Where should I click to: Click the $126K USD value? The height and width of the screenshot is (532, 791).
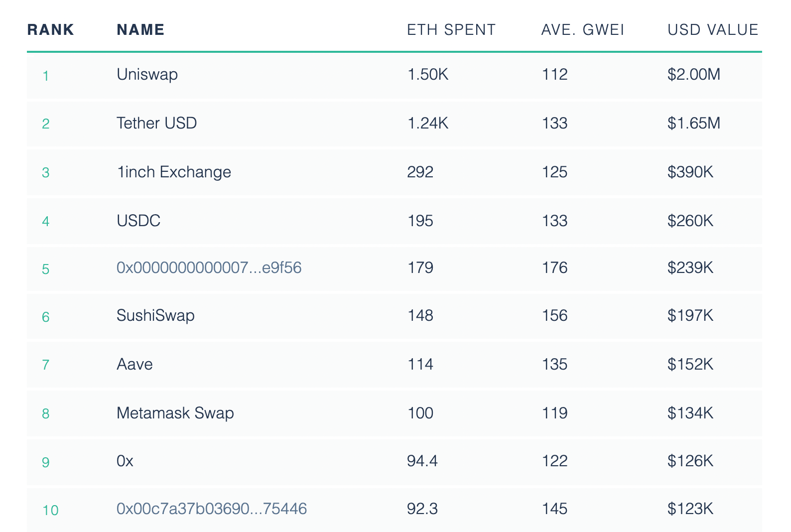pyautogui.click(x=691, y=461)
